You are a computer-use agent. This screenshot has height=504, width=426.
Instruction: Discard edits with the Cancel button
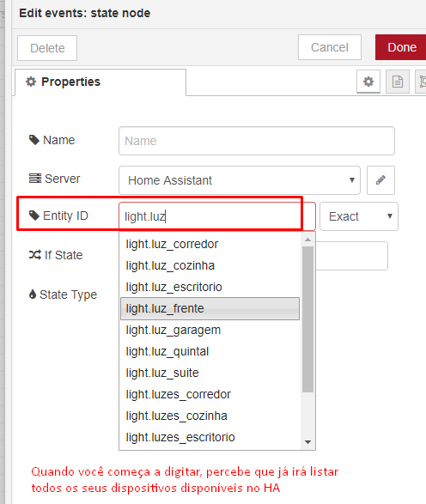pos(330,47)
